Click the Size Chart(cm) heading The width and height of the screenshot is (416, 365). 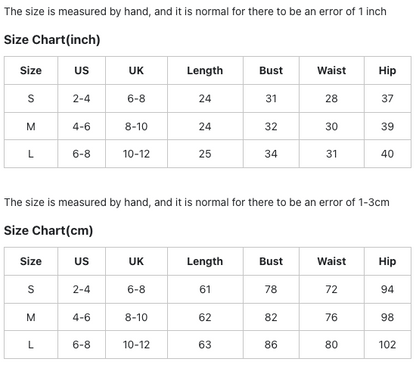pyautogui.click(x=48, y=231)
